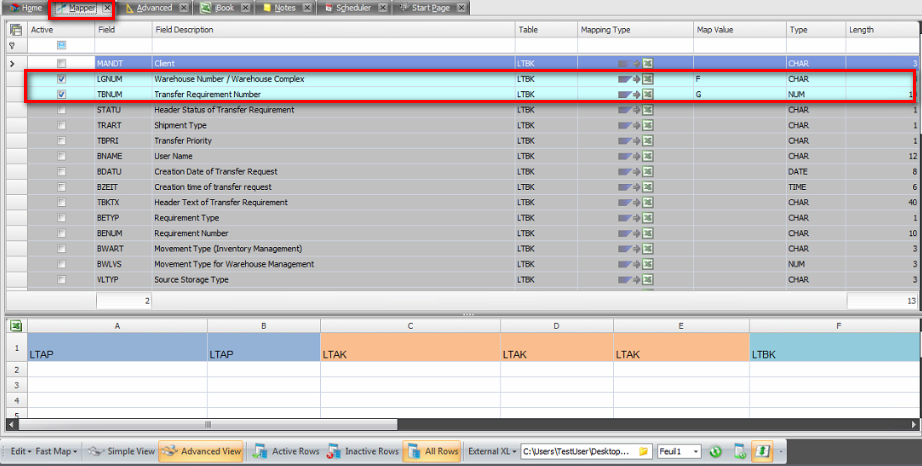Click the folder browse icon beside file path

[644, 451]
